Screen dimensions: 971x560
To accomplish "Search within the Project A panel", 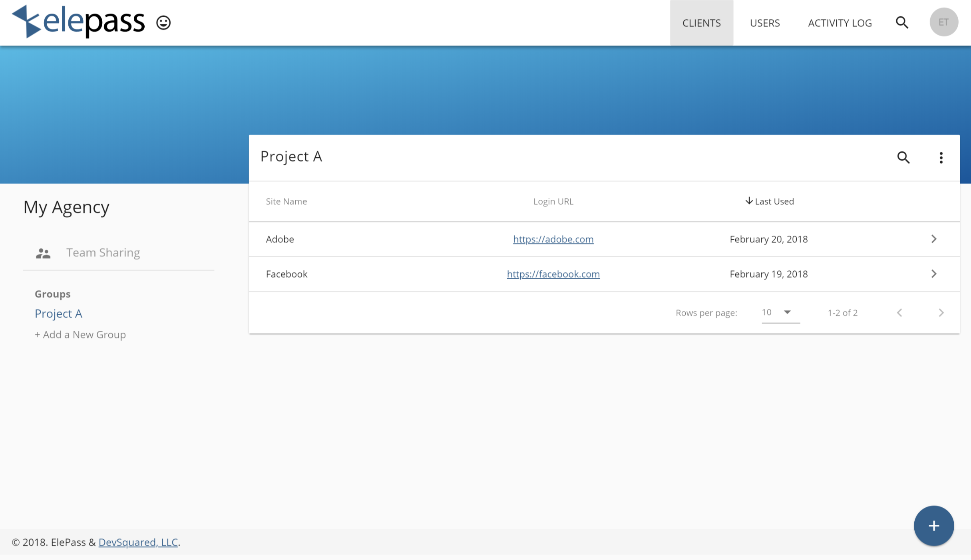I will 903,157.
